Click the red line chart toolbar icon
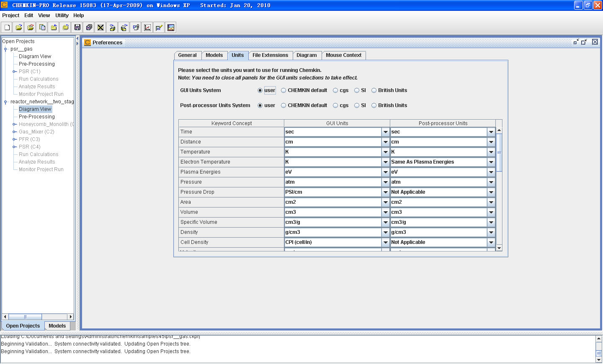 147,28
